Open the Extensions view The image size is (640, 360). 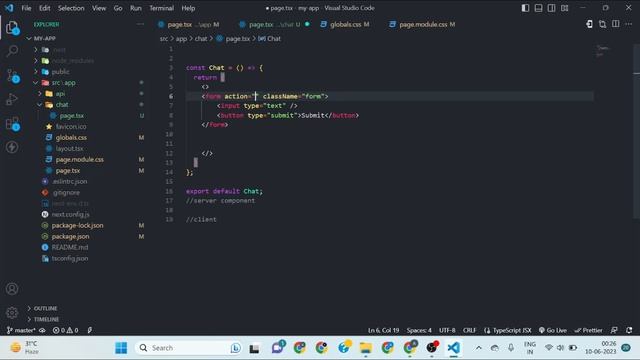(12, 123)
